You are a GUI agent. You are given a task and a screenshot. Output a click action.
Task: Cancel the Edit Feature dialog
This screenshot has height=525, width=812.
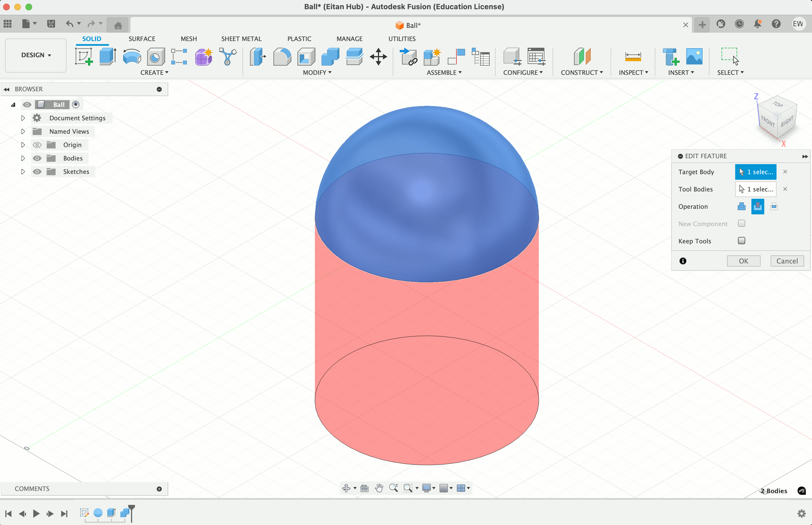[x=787, y=261]
